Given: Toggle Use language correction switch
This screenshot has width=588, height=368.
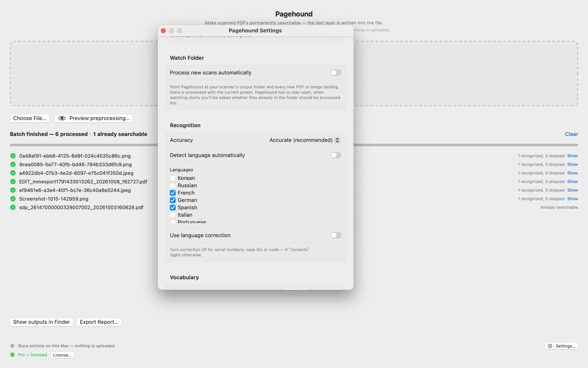Looking at the screenshot, I should tap(336, 236).
